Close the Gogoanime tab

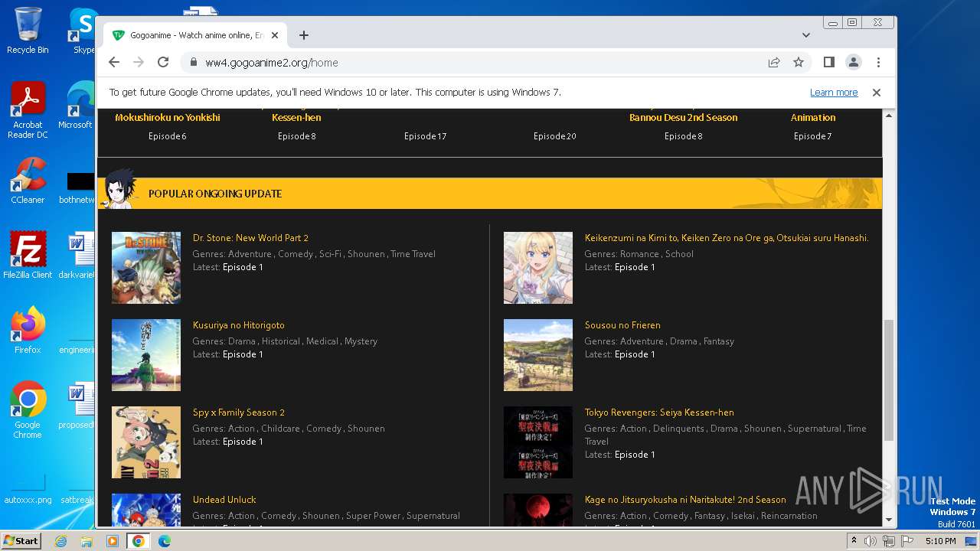tap(275, 35)
